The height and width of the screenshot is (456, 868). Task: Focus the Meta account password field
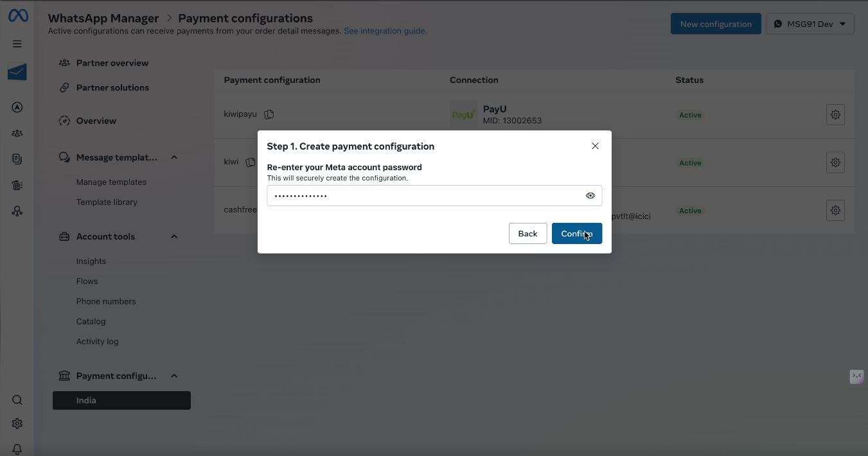pos(434,196)
